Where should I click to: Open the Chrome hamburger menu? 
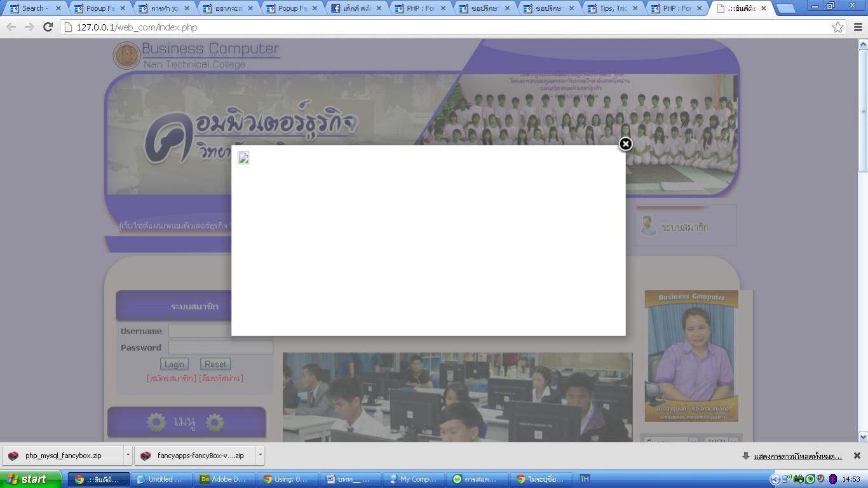point(858,27)
